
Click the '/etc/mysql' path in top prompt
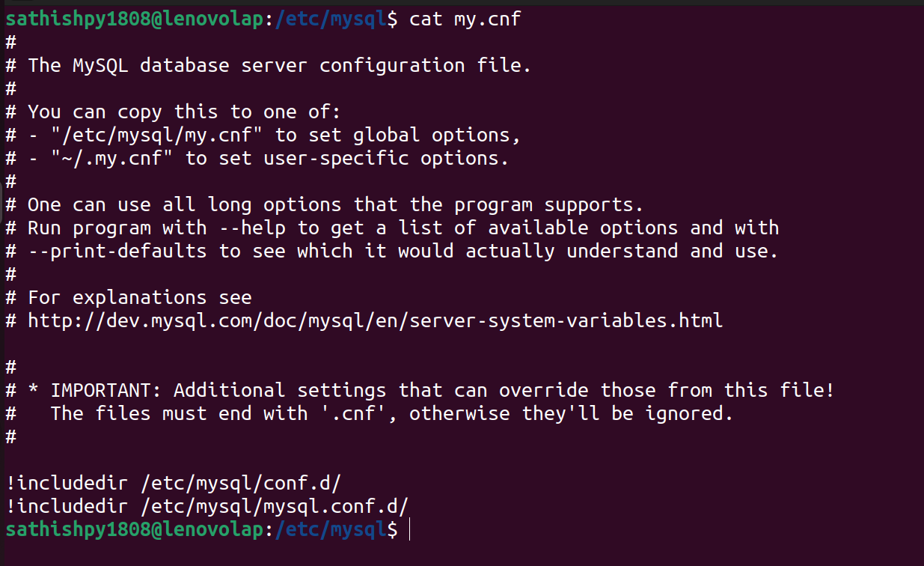(x=330, y=19)
